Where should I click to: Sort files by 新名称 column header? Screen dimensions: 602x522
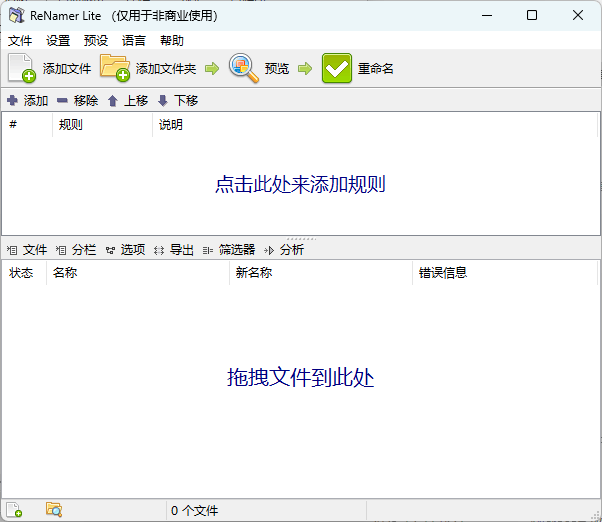[x=320, y=273]
